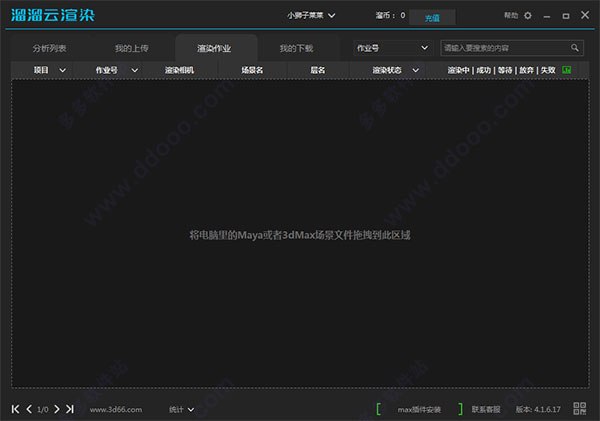Switch to the 我的下载 tab

297,48
